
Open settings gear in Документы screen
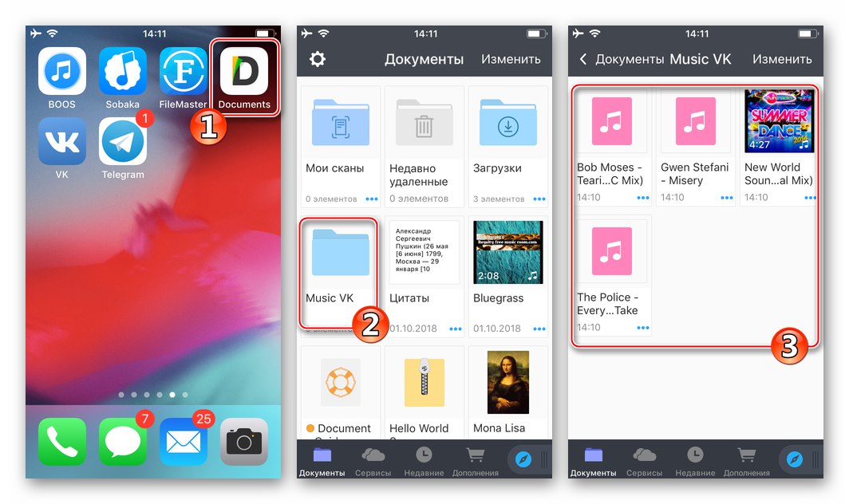click(318, 59)
